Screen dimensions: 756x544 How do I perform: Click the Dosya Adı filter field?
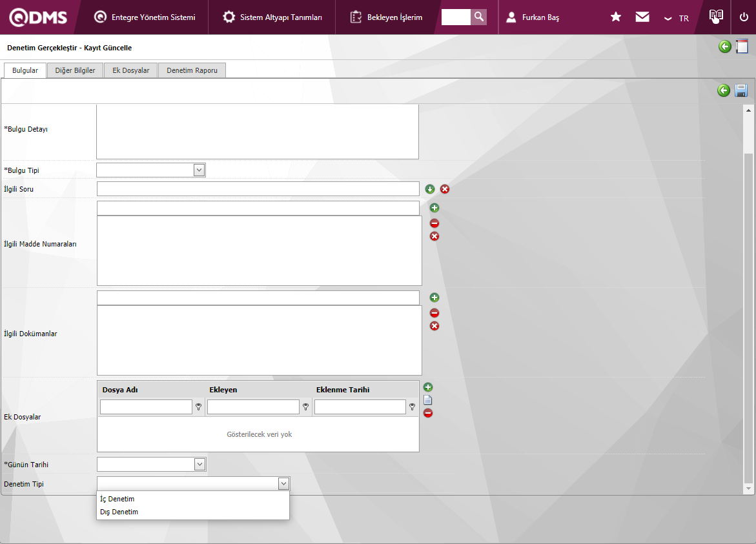tap(146, 407)
